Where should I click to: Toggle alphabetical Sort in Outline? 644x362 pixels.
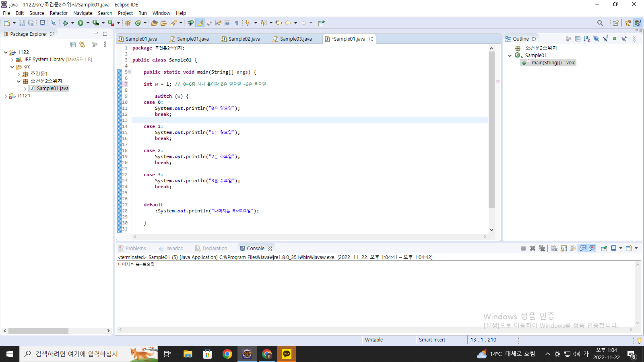587,39
